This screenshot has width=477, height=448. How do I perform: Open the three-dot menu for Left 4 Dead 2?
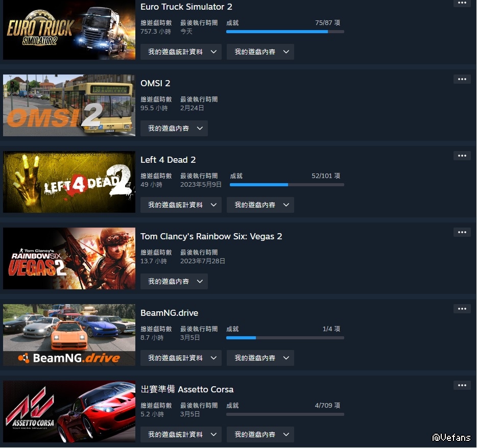tap(462, 156)
